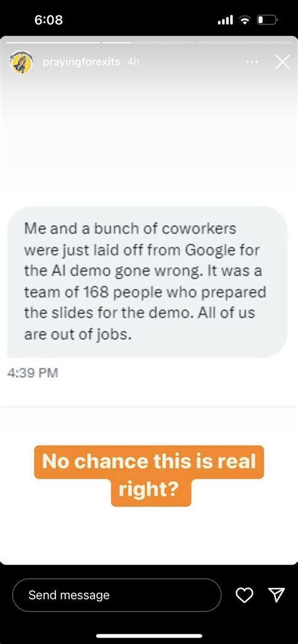Tap the home indicator bar at the bottom
Screen dimensions: 298x644
(x=149, y=636)
